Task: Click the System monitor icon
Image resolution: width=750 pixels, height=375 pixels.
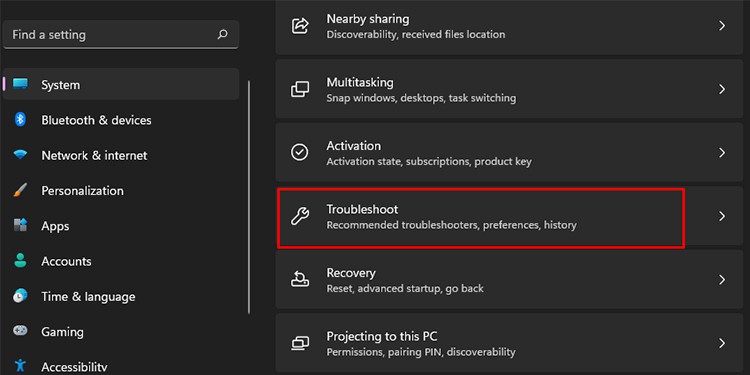Action: (x=21, y=85)
